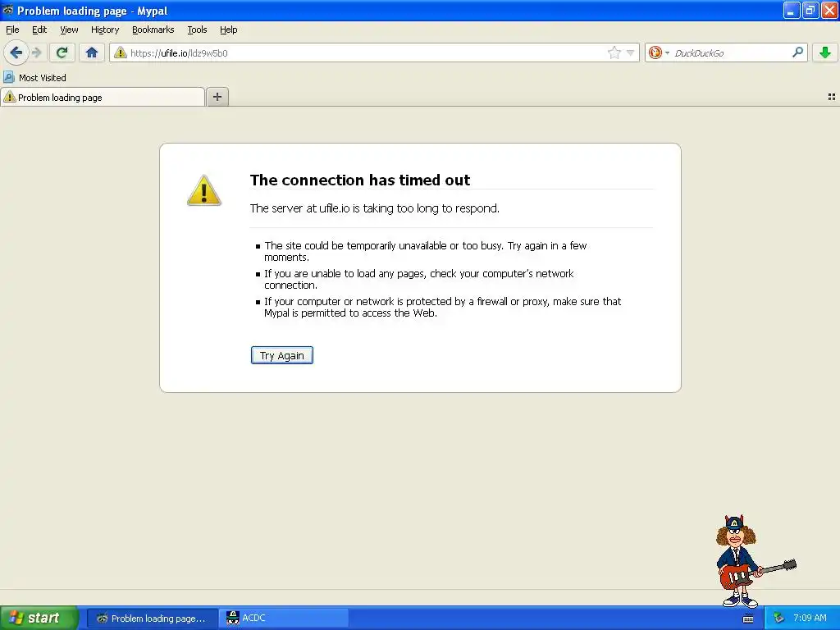The image size is (840, 630).
Task: Go back with the back arrow button
Action: point(16,52)
